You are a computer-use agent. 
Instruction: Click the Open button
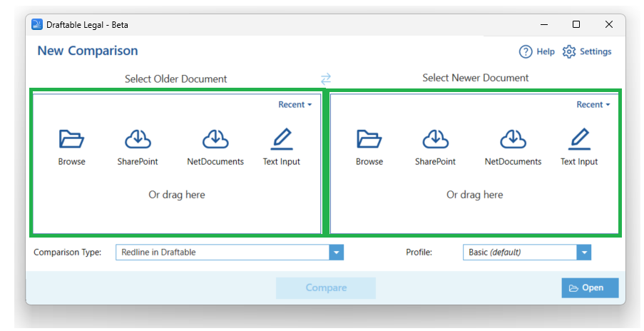[x=590, y=288]
